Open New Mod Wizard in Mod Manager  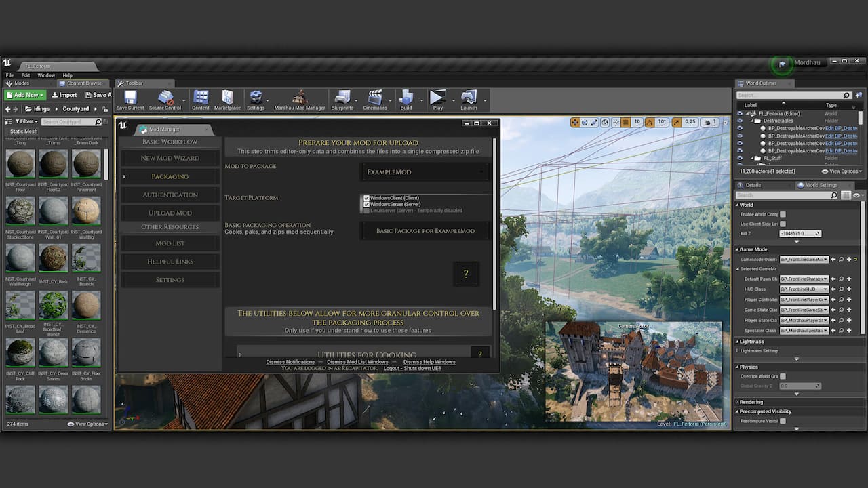(170, 158)
